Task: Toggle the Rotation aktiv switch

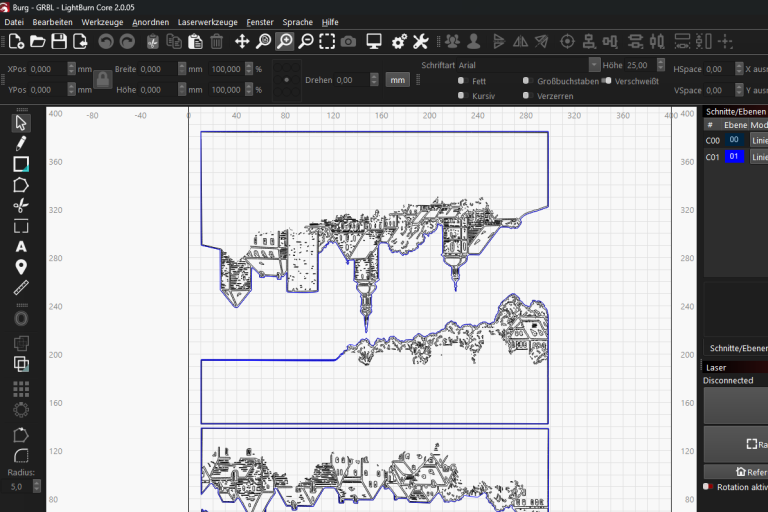Action: [709, 487]
